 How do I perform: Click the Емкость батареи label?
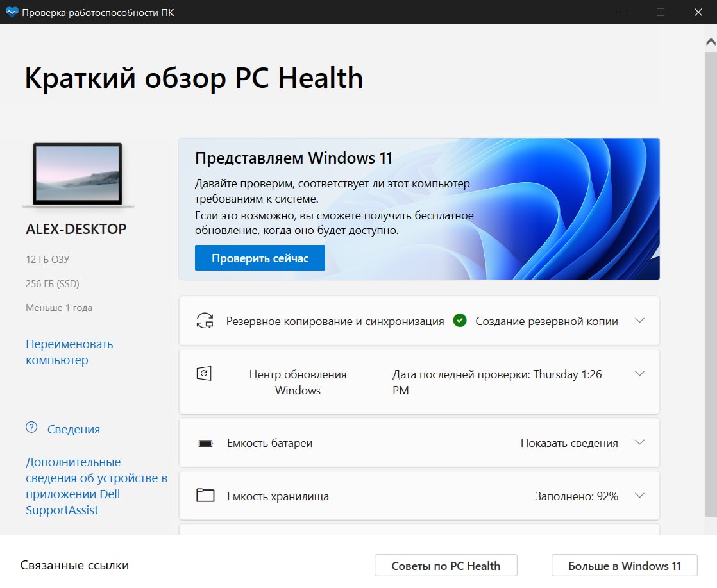pos(270,443)
